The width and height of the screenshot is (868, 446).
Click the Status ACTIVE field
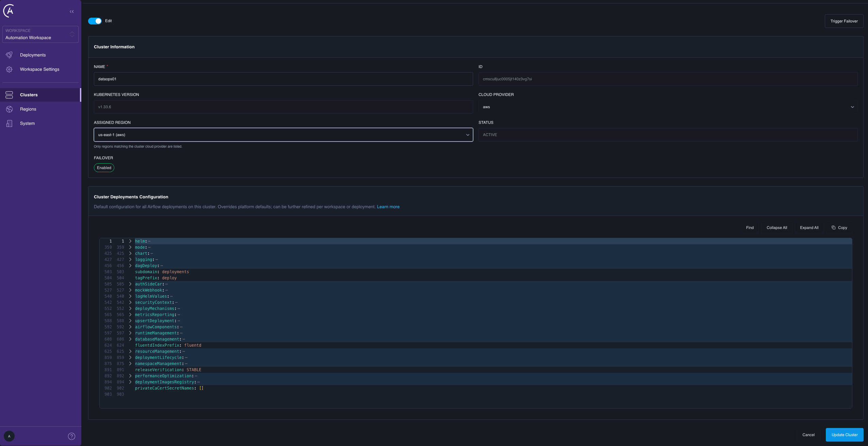click(x=668, y=135)
